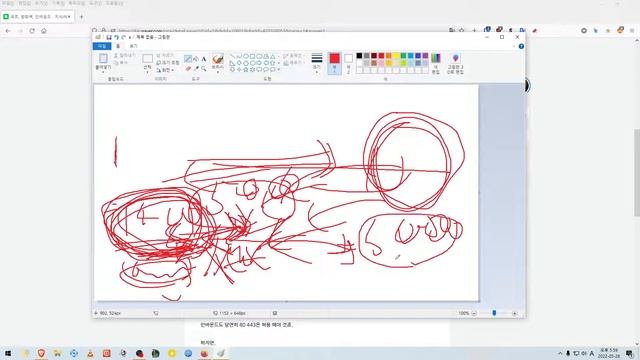Screen dimensions: 640x360
Task: Click the Crop command in image group
Action: [165, 55]
